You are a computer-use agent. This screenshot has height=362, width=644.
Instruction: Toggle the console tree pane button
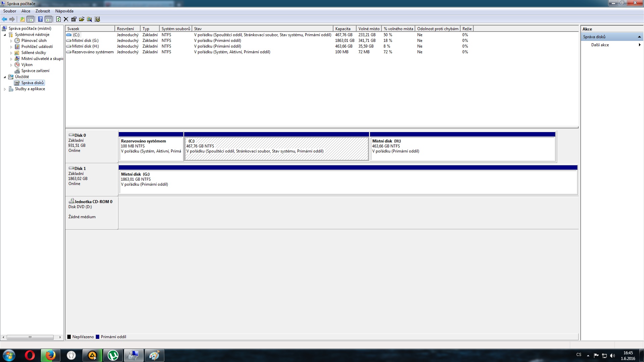pyautogui.click(x=31, y=19)
